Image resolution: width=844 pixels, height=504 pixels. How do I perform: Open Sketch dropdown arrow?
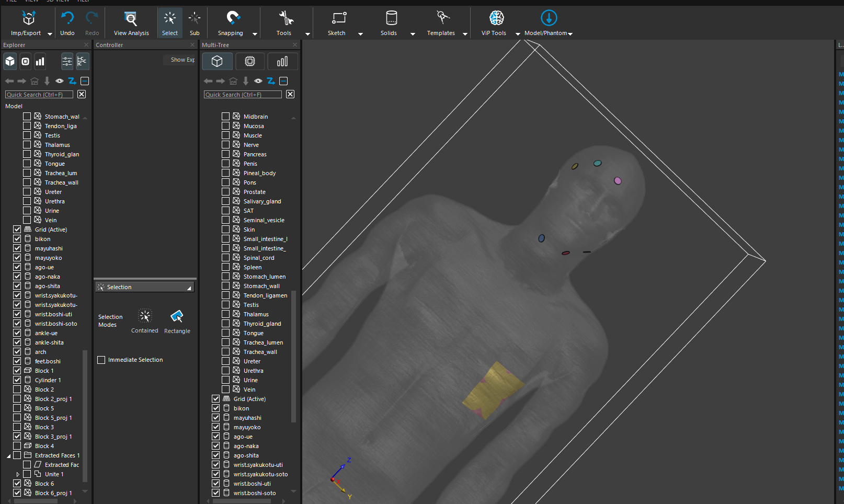pyautogui.click(x=360, y=34)
